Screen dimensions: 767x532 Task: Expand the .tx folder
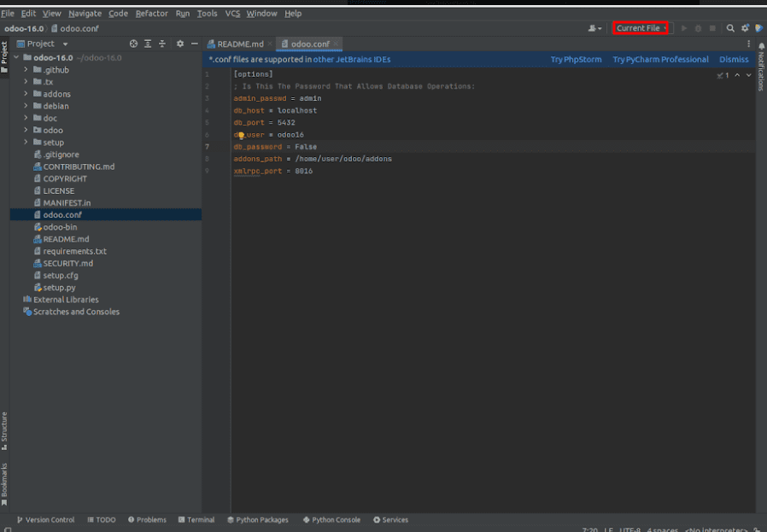(26, 82)
